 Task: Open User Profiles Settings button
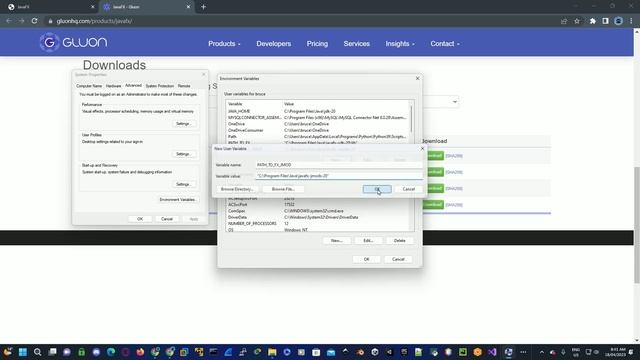183,154
